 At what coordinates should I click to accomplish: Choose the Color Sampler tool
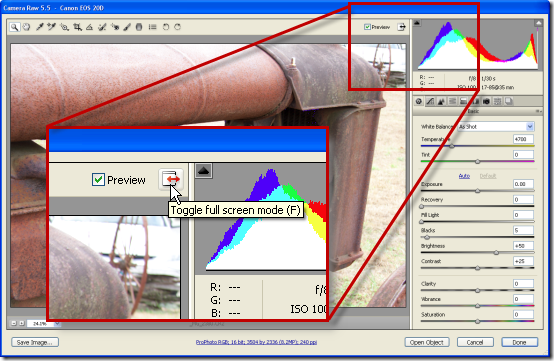[x=52, y=27]
